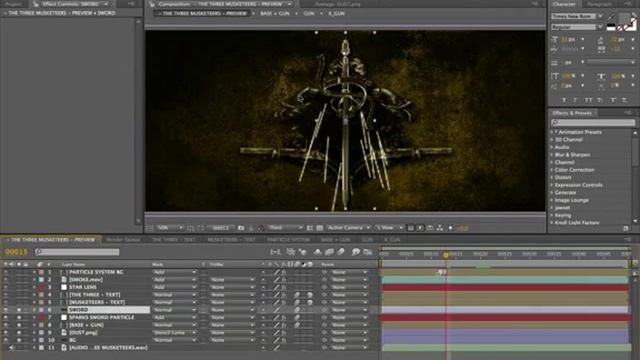The height and width of the screenshot is (360, 640).
Task: Expand the Color Correction effects category
Action: pyautogui.click(x=551, y=170)
